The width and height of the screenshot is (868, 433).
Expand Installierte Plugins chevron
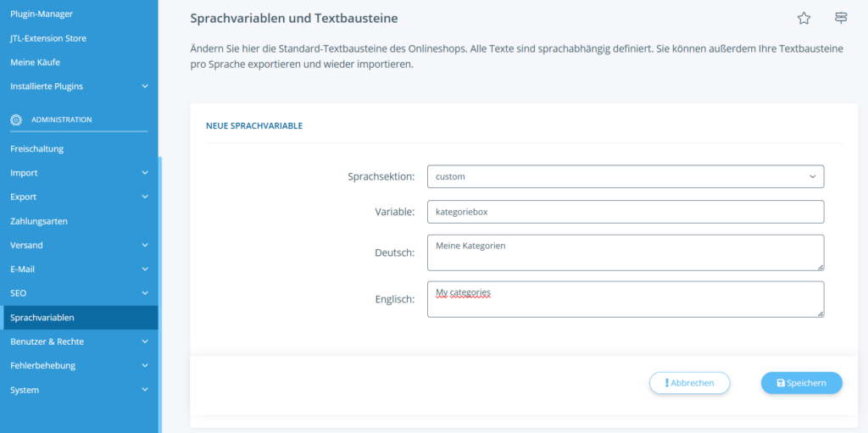[x=145, y=86]
